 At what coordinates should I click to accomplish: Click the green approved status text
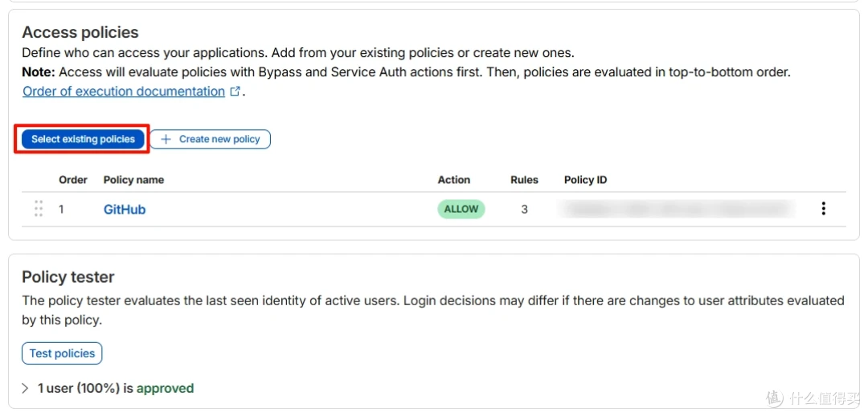[x=165, y=389]
